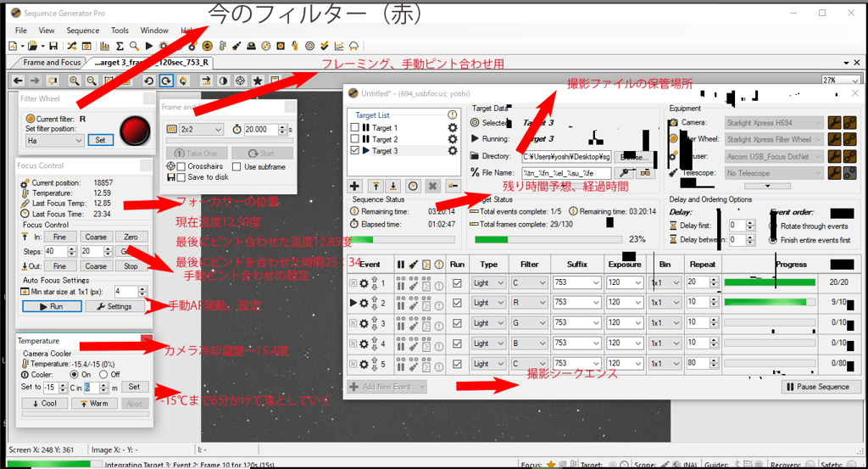Image resolution: width=868 pixels, height=469 pixels.
Task: Move selected target down in Target List
Action: [393, 186]
